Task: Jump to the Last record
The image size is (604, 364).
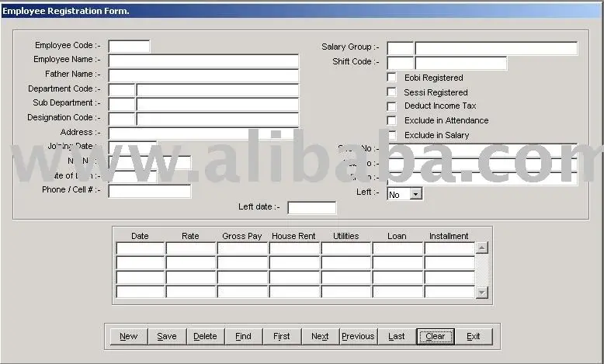Action: tap(397, 336)
